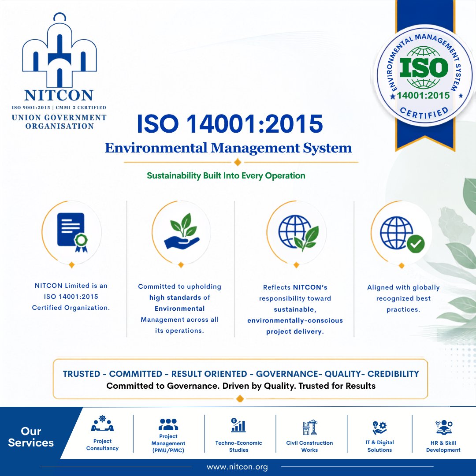Click the large ISO 14001:2015 headline
The width and height of the screenshot is (476, 476).
point(230,124)
